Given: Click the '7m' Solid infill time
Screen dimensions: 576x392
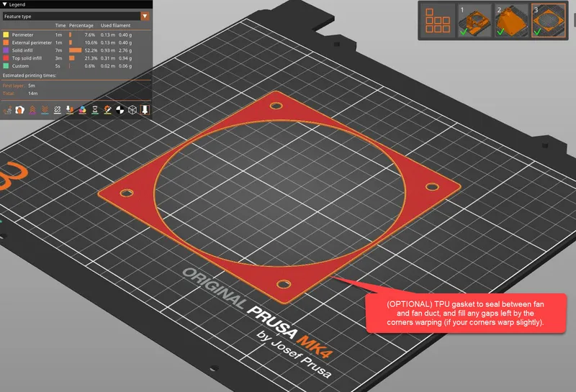Looking at the screenshot, I should pyautogui.click(x=58, y=50).
